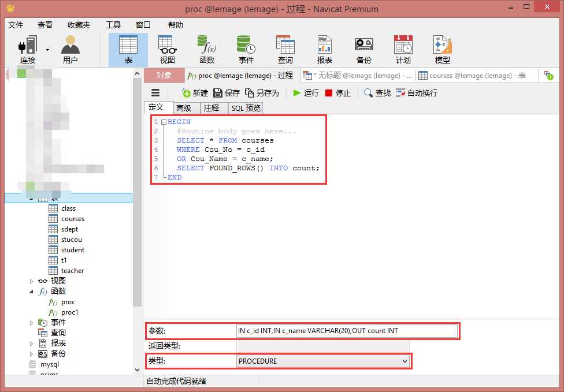This screenshot has width=564, height=392.
Task: Open the 报表 report toolbar icon
Action: click(x=324, y=50)
